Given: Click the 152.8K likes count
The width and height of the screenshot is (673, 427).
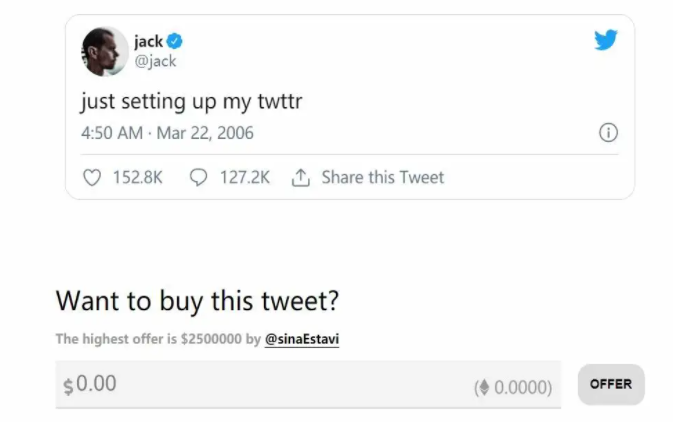Looking at the screenshot, I should [138, 177].
